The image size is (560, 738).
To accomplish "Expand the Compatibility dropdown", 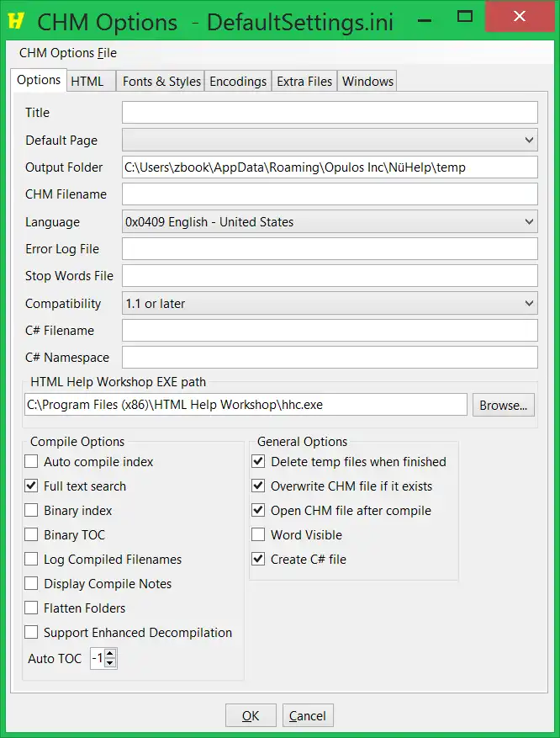I will pyautogui.click(x=330, y=303).
